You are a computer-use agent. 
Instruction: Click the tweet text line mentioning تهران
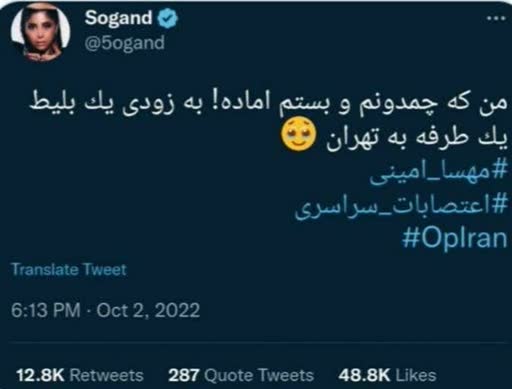click(395, 138)
